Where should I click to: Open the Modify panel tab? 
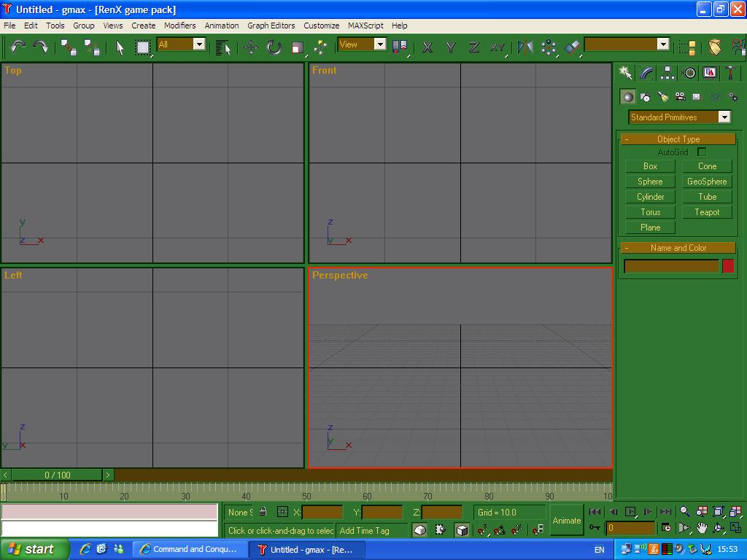tap(646, 73)
